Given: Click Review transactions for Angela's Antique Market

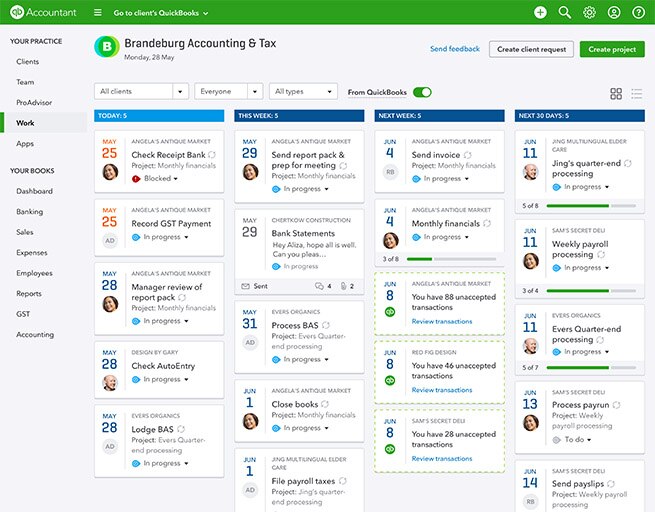Looking at the screenshot, I should (x=442, y=322).
